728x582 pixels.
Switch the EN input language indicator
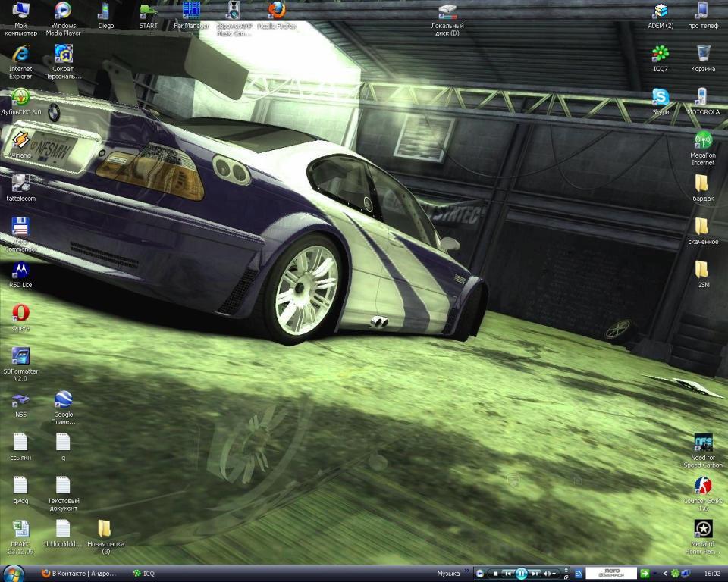579,574
